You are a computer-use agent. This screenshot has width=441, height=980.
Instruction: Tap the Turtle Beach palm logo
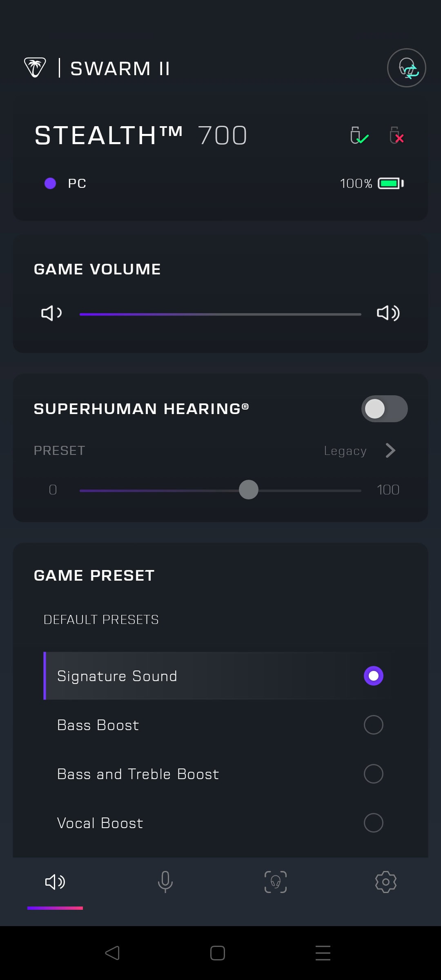point(35,67)
